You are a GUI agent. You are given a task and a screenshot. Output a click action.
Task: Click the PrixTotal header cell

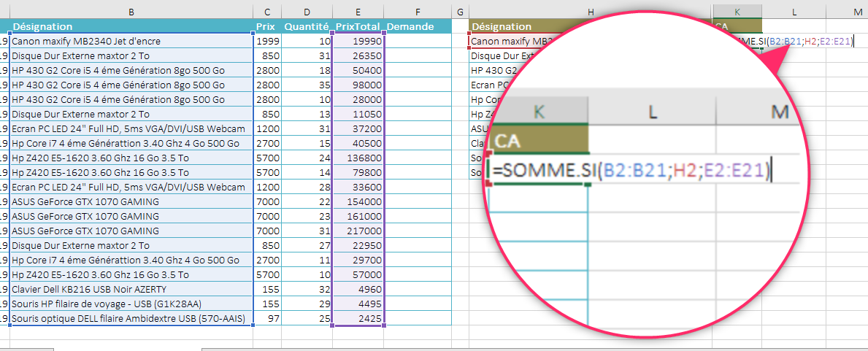[x=358, y=26]
